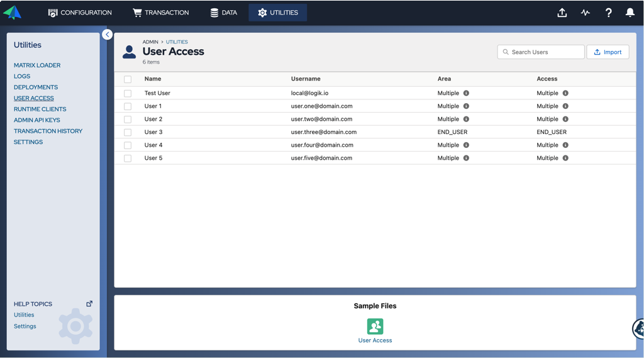This screenshot has width=644, height=358.
Task: Show Access info for User 5
Action: 565,159
